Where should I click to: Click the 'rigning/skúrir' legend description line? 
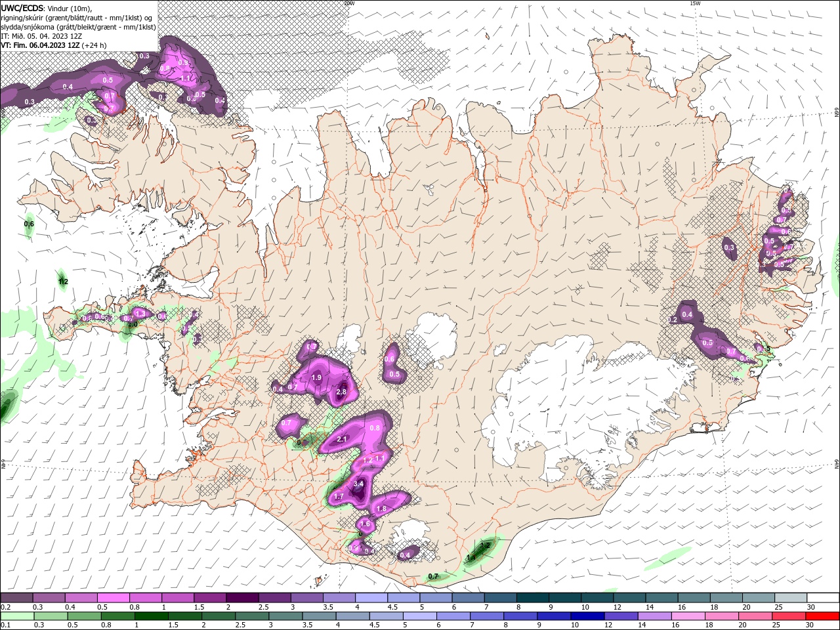pyautogui.click(x=77, y=18)
